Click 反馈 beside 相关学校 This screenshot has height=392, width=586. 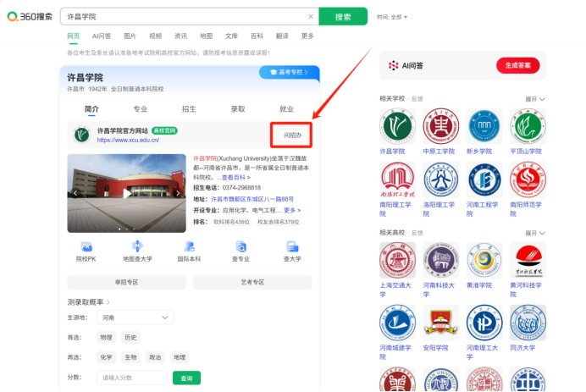click(417, 99)
